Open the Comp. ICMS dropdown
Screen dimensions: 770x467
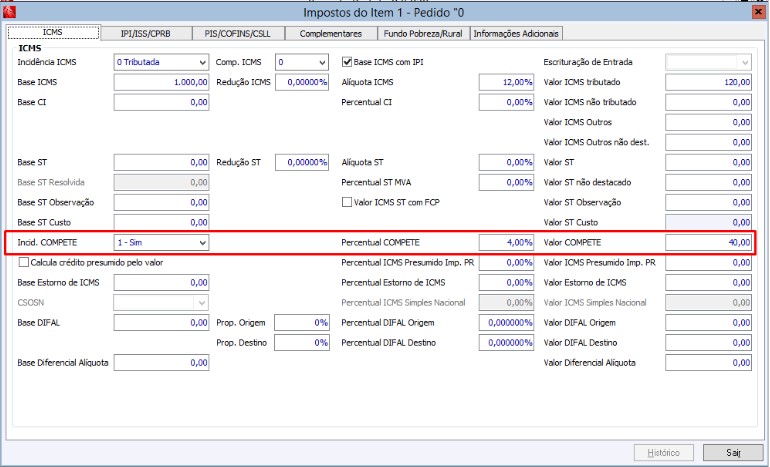click(x=302, y=62)
